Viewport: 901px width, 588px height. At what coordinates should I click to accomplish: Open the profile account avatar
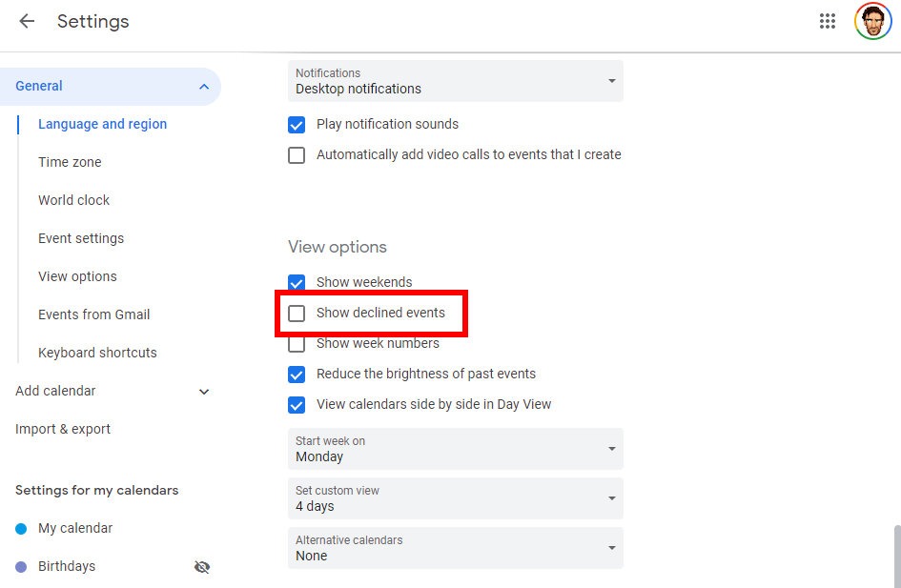[871, 20]
